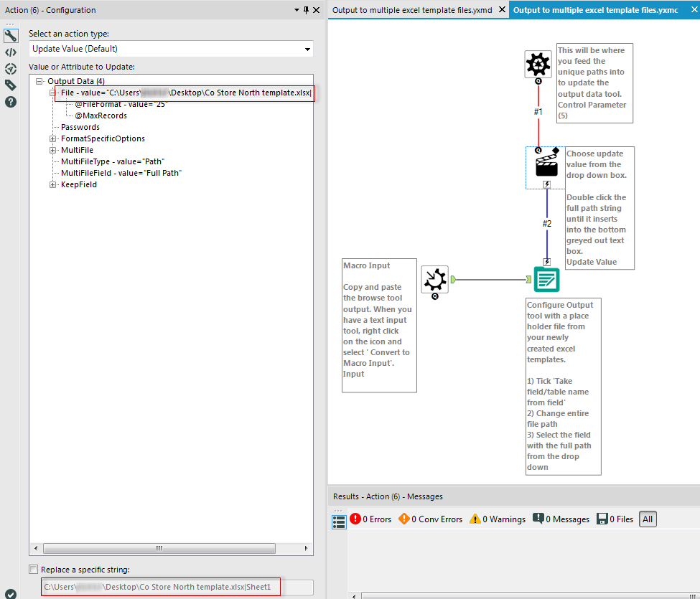Click tree horizontal scrollbar right arrow
Image resolution: width=700 pixels, height=599 pixels.
click(x=307, y=548)
